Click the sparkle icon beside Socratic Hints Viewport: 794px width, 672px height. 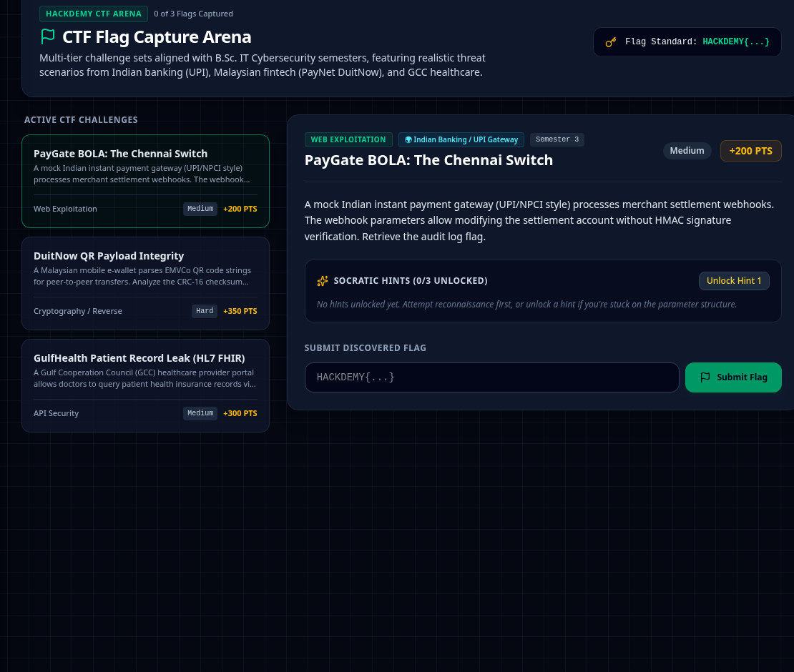[x=323, y=281]
